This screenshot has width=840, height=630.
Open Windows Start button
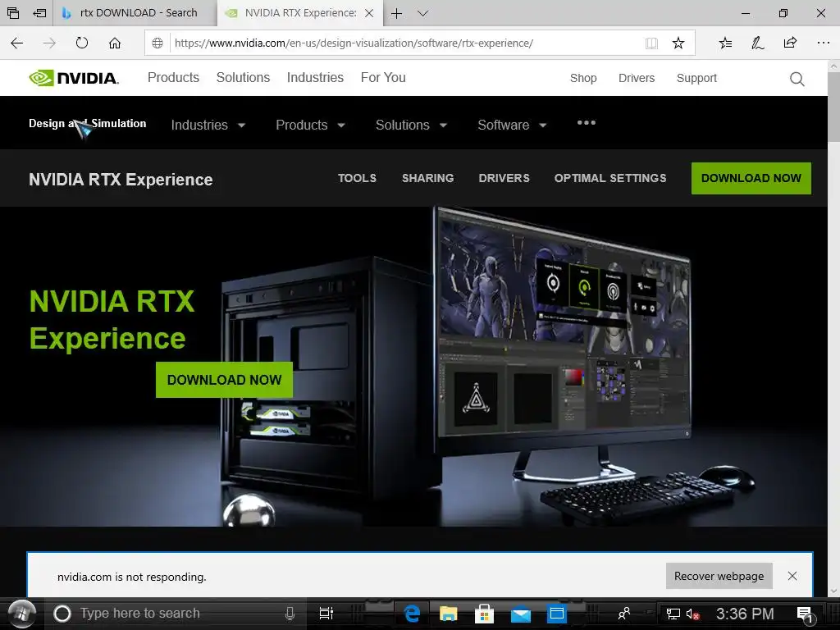pyautogui.click(x=21, y=614)
